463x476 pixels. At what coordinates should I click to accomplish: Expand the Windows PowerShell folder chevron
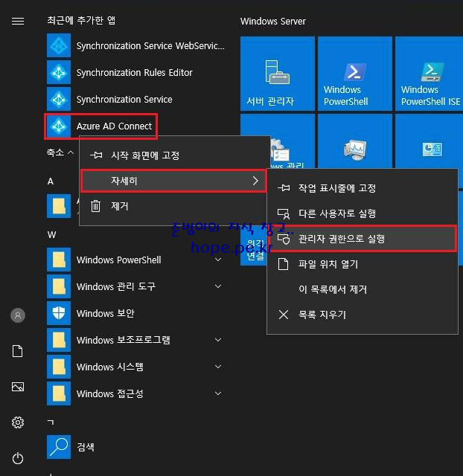(x=218, y=260)
